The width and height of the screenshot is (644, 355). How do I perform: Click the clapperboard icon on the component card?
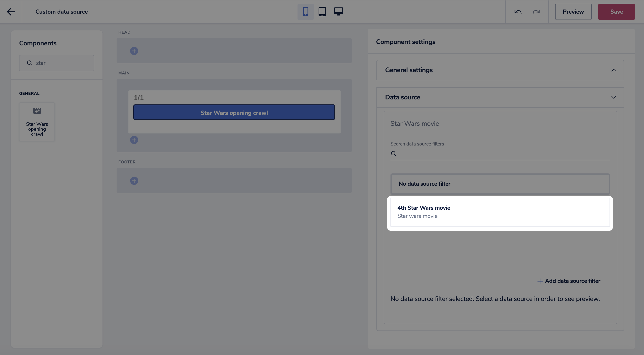[x=37, y=111]
